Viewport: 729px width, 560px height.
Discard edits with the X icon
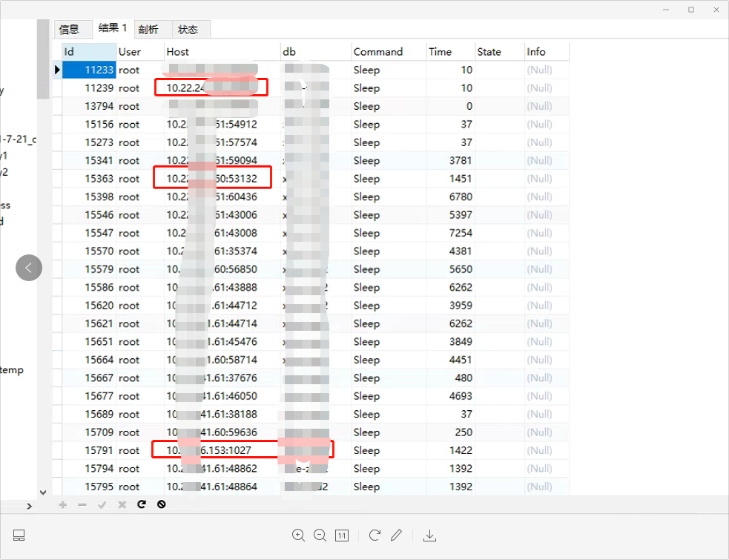(x=122, y=504)
